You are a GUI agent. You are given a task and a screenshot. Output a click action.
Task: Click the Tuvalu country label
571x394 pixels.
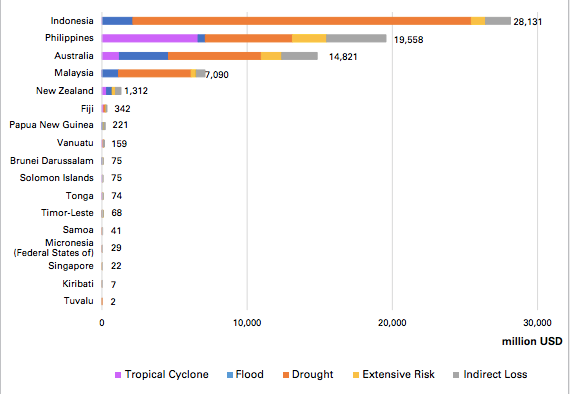(x=79, y=301)
